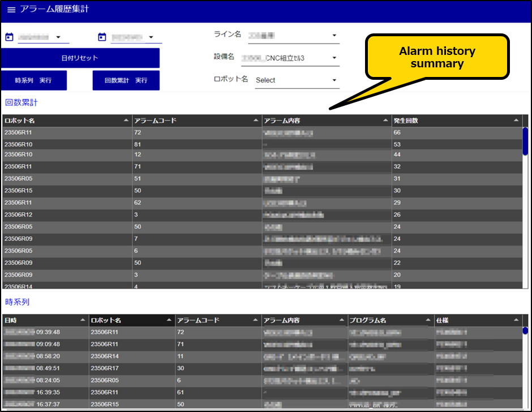This screenshot has width=532, height=412.
Task: Open the hamburger navigation menu
Action: click(11, 10)
